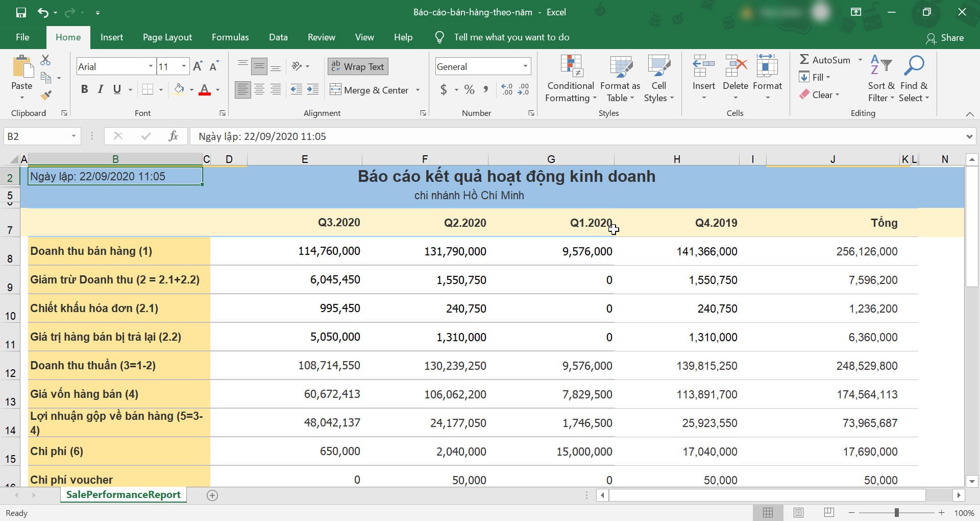Select the SalePerformanceReport sheet tab

click(x=123, y=494)
